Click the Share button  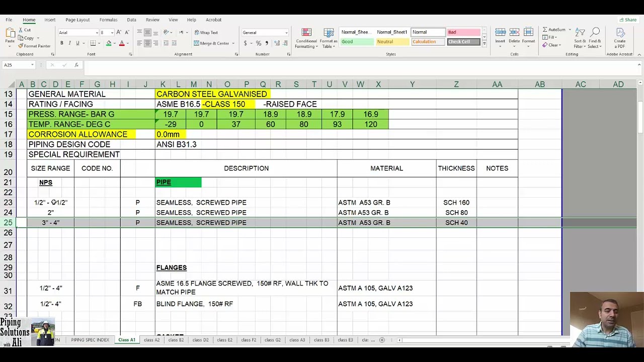[x=628, y=20]
